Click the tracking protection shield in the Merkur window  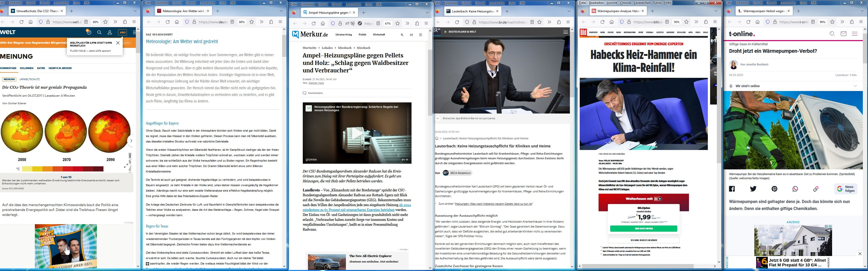click(x=333, y=23)
